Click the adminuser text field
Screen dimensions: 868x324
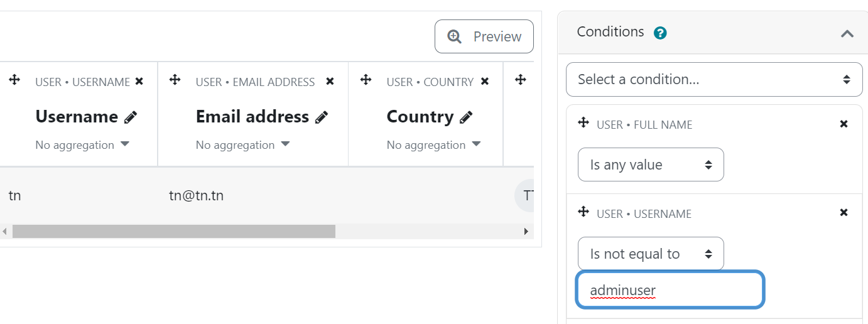click(x=670, y=290)
